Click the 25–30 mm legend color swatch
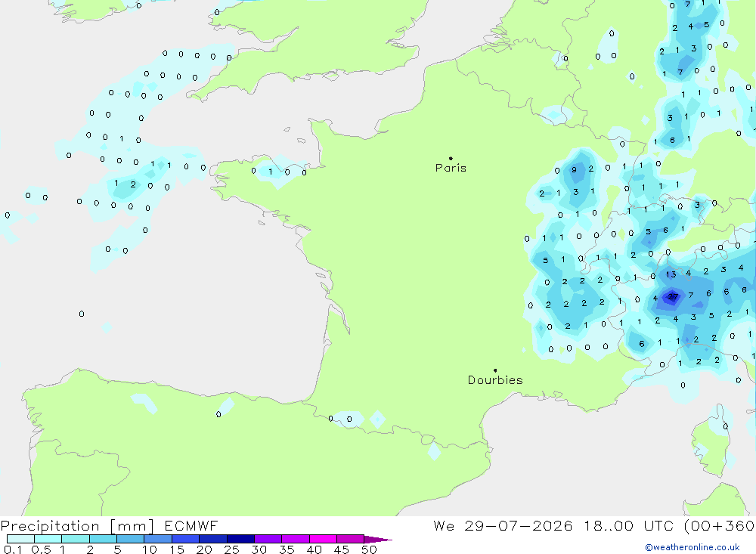 (240, 539)
